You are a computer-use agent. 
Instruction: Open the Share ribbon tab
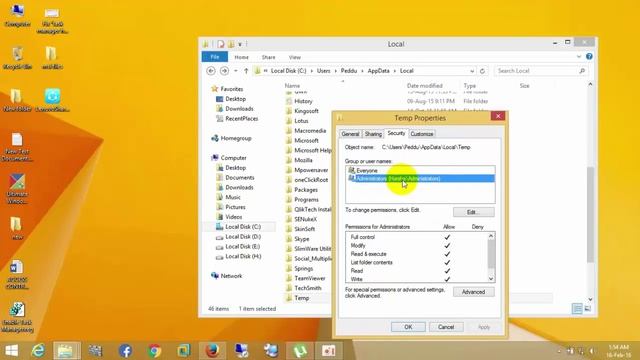268,57
